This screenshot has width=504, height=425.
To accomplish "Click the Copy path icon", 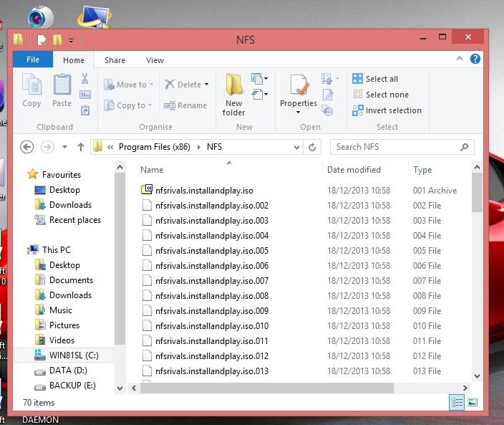I will (x=85, y=95).
